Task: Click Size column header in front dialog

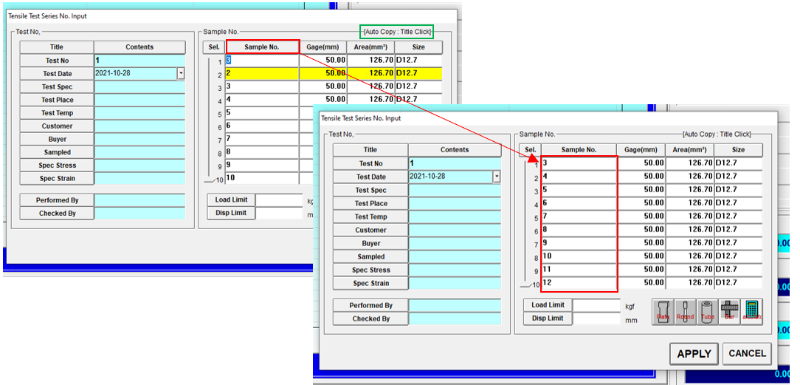Action: point(738,150)
